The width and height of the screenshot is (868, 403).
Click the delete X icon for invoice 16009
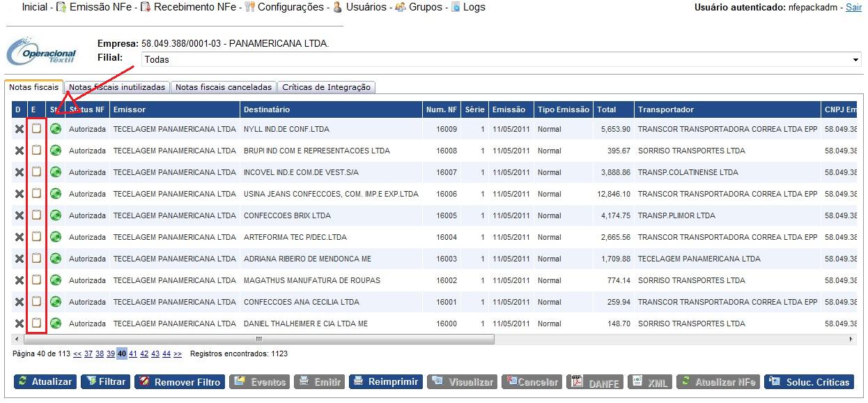point(20,129)
